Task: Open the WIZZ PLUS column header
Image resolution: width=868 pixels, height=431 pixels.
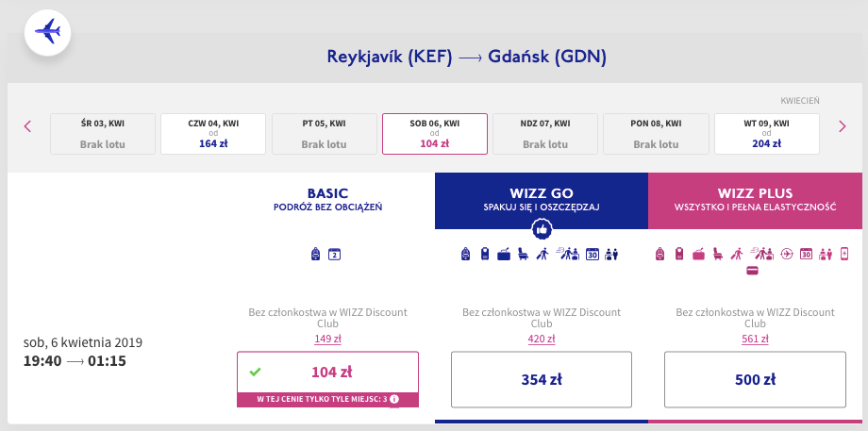Action: tap(755, 200)
